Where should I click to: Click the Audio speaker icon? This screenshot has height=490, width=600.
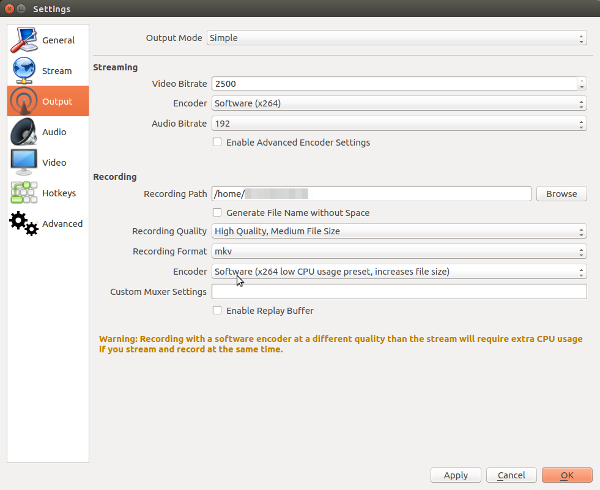[25, 131]
